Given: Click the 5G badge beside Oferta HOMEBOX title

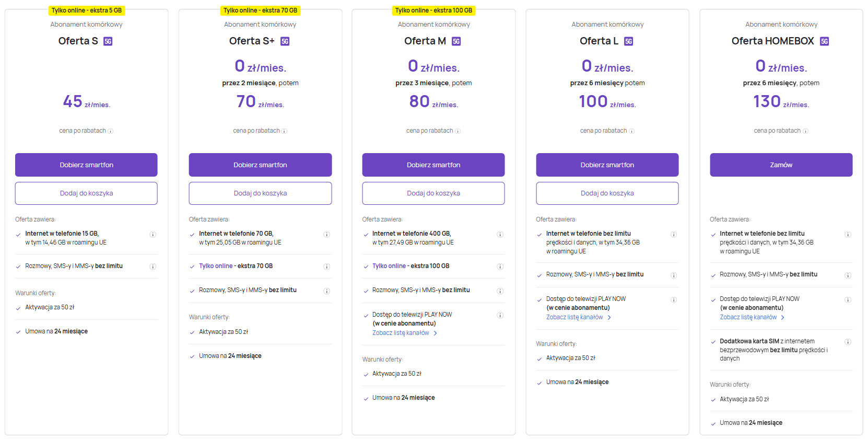Looking at the screenshot, I should coord(825,41).
